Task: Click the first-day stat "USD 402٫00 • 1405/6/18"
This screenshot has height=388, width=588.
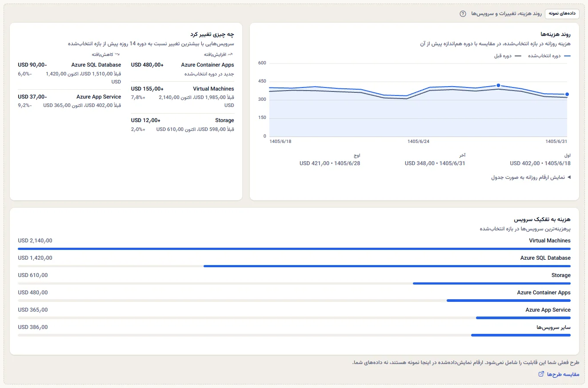Action: point(540,163)
